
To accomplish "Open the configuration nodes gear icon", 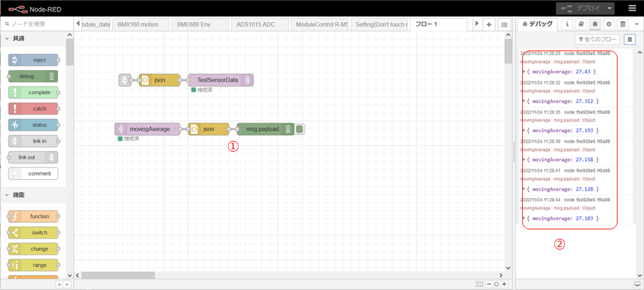I will (609, 24).
